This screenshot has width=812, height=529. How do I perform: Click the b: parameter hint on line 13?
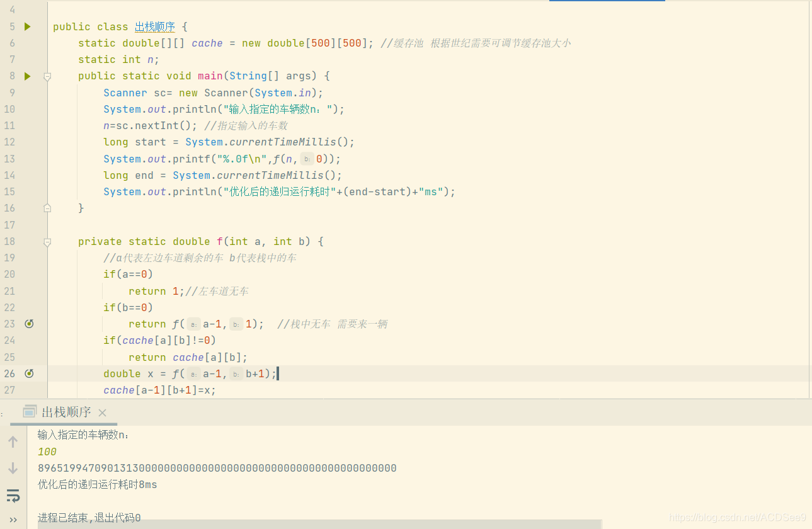(x=307, y=159)
